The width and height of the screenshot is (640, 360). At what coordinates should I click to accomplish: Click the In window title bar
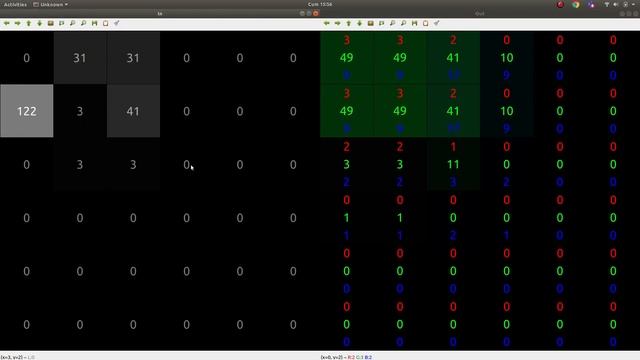160,13
